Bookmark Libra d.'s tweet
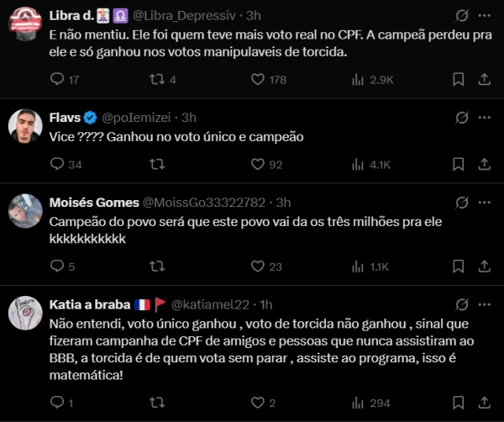 [x=459, y=79]
